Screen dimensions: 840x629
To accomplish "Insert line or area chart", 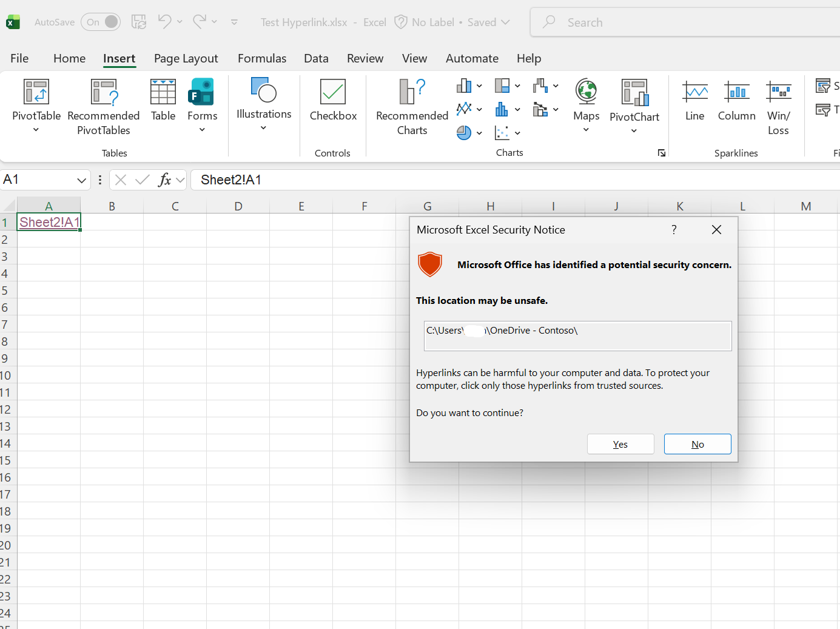I will (x=469, y=109).
